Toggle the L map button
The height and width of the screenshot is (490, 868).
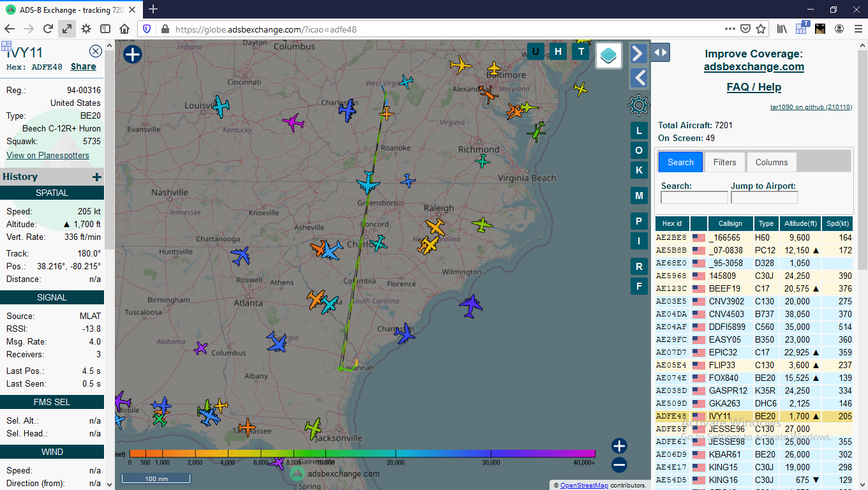coord(639,131)
